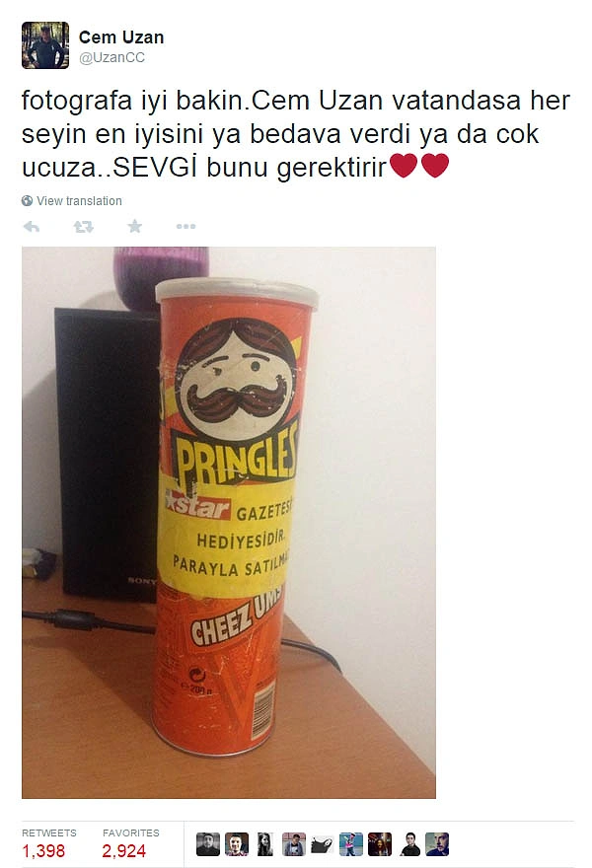Click the first avatar in the favoriters row
The width and height of the screenshot is (592, 868).
tap(208, 844)
